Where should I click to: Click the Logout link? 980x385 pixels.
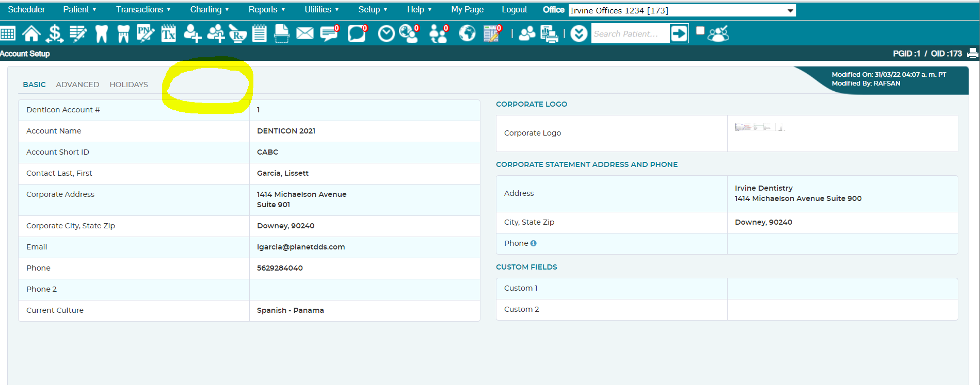[514, 9]
